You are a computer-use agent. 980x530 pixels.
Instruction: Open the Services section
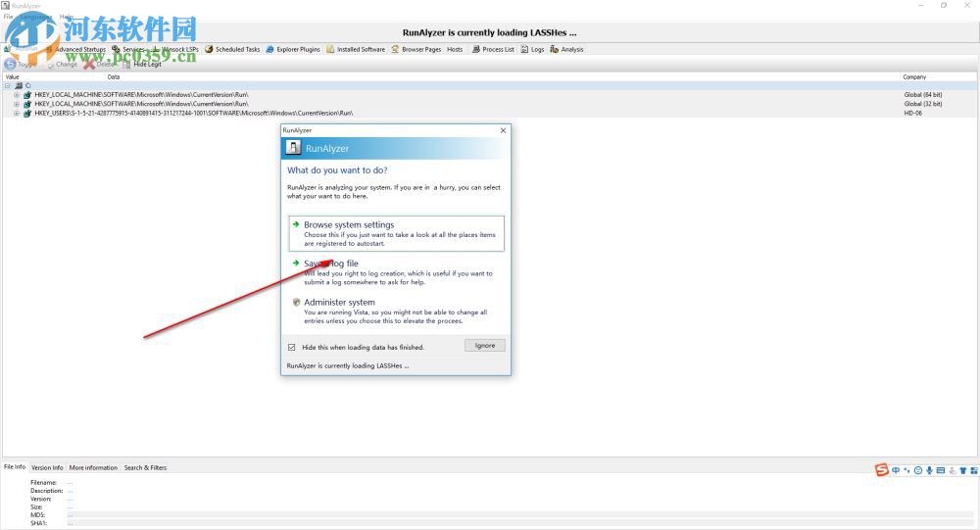[x=128, y=49]
